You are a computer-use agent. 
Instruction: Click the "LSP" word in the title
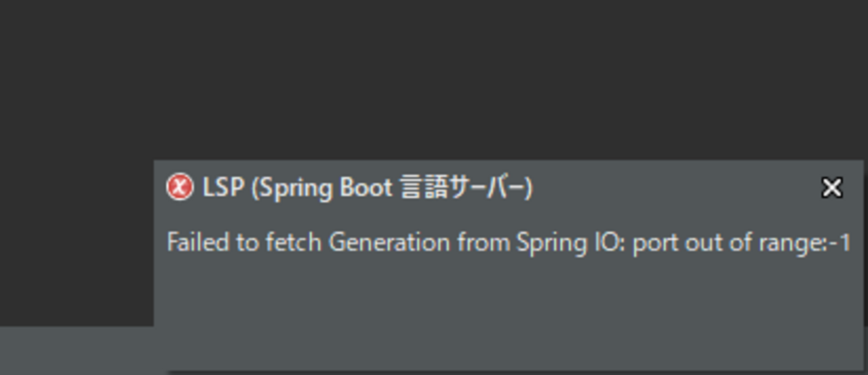click(222, 188)
